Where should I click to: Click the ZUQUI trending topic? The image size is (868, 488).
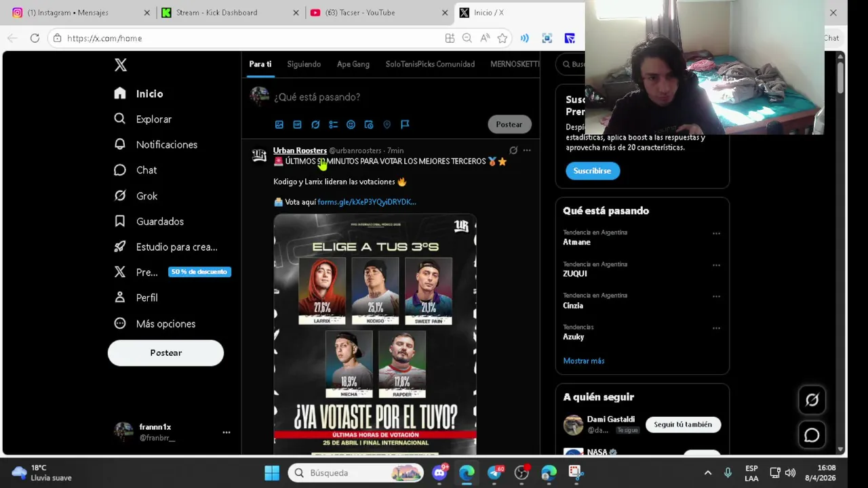click(x=575, y=274)
